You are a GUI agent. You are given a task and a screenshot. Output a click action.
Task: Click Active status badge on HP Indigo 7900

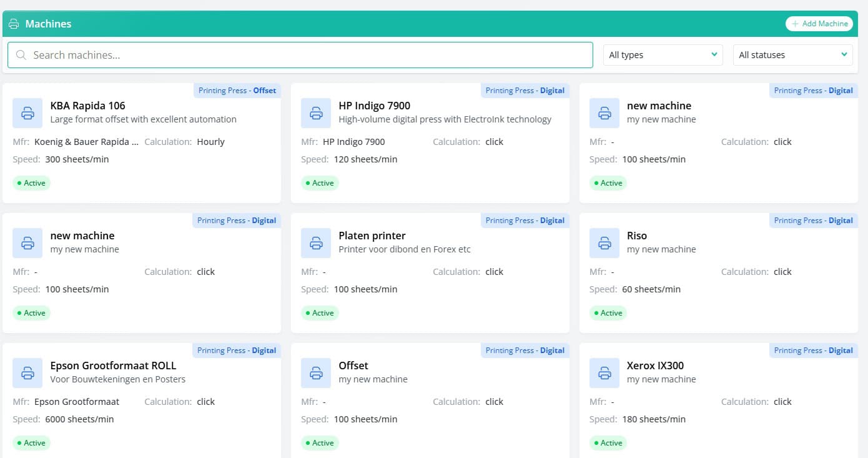tap(320, 183)
